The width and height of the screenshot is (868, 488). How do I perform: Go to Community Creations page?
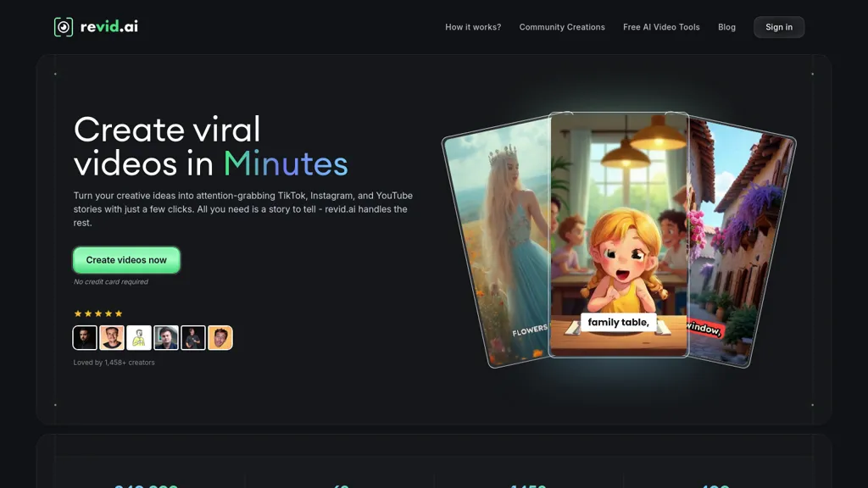pyautogui.click(x=562, y=27)
